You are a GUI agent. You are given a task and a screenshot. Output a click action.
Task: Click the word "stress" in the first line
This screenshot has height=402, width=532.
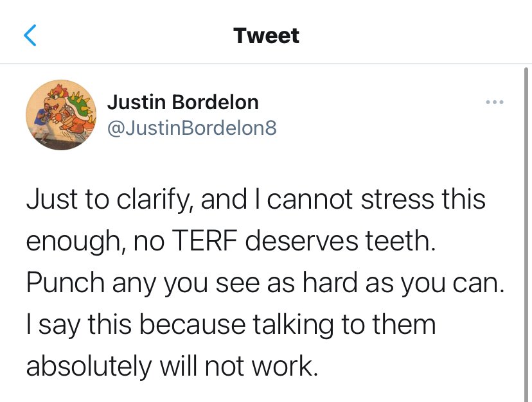389,200
